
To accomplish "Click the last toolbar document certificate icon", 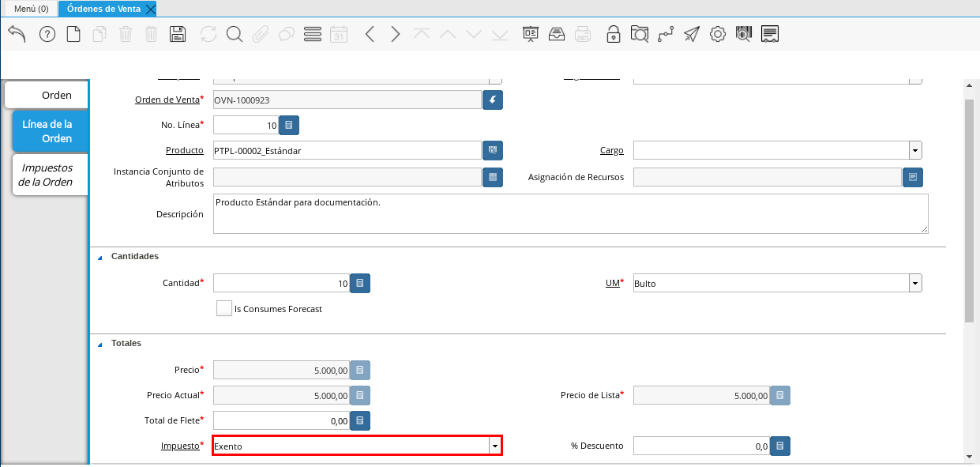I will point(771,34).
